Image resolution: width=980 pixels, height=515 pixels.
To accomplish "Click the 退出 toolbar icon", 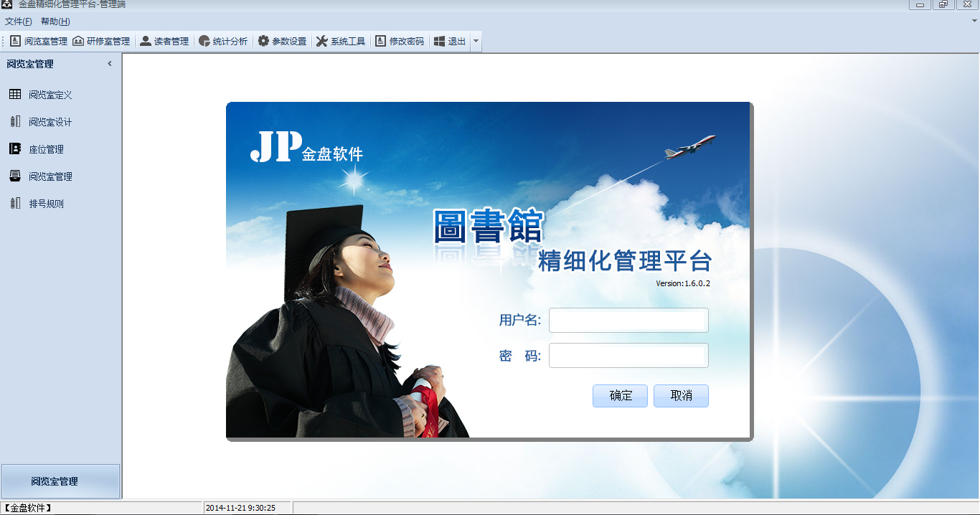I will [440, 42].
